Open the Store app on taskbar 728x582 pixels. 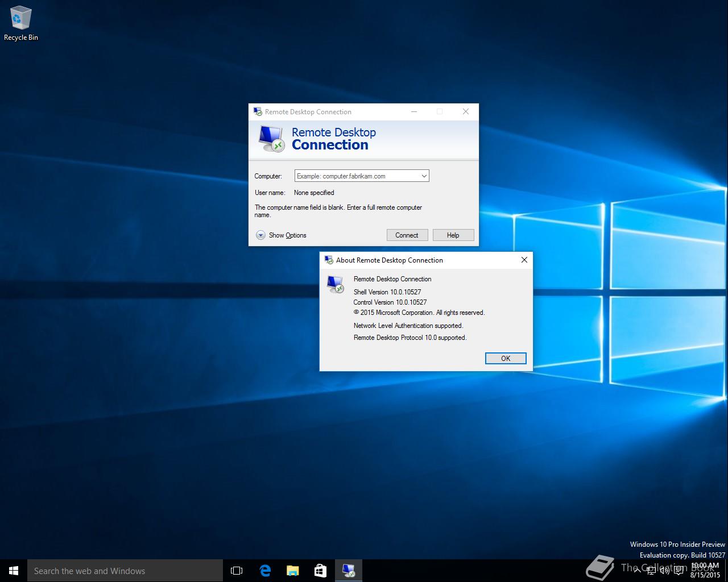tap(321, 571)
